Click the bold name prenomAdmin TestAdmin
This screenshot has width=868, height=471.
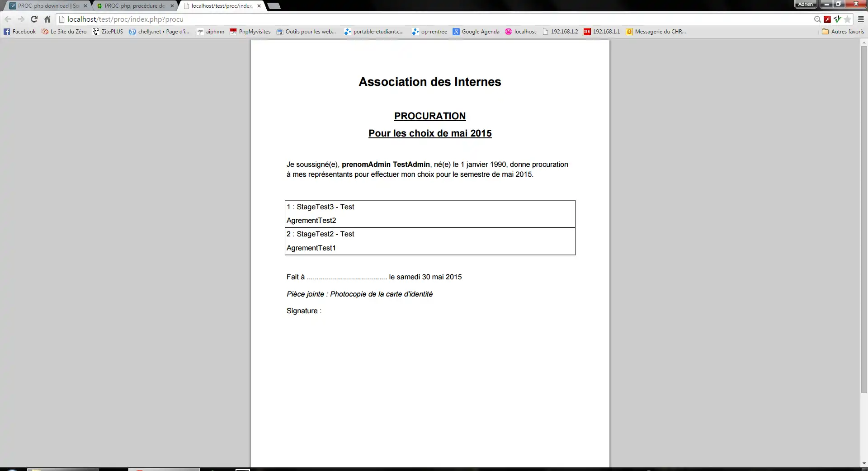click(386, 165)
